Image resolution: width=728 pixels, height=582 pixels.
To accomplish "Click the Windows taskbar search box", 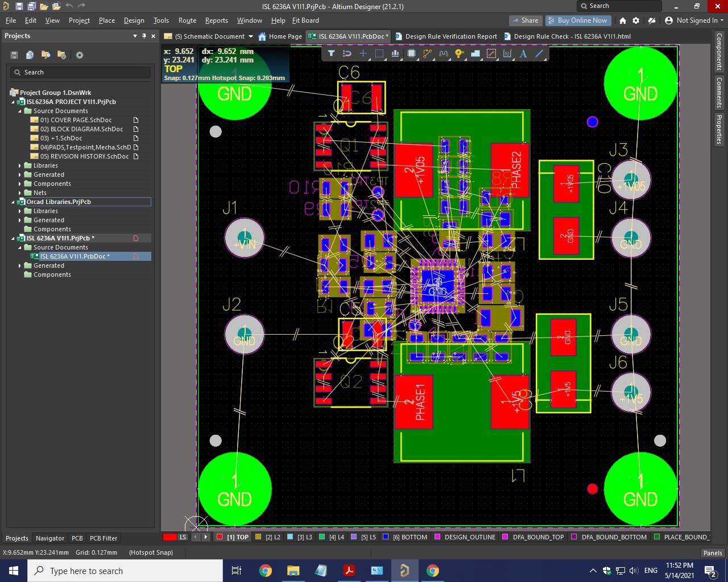I will pos(125,571).
